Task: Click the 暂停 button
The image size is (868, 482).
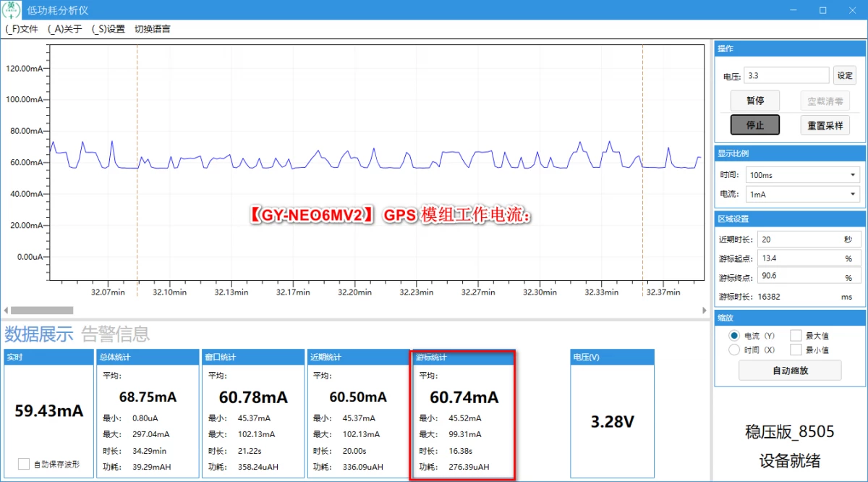Action: [x=754, y=101]
